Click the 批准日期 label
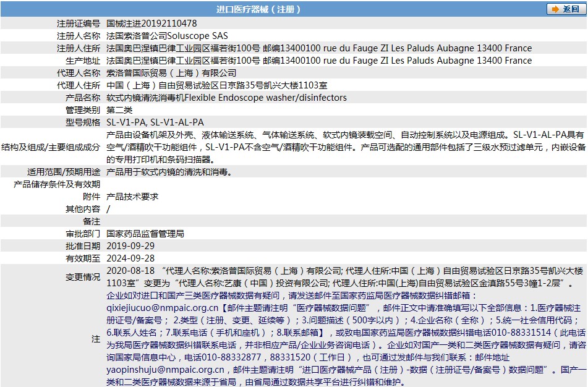Screen dimensions: 588x387 (83, 246)
